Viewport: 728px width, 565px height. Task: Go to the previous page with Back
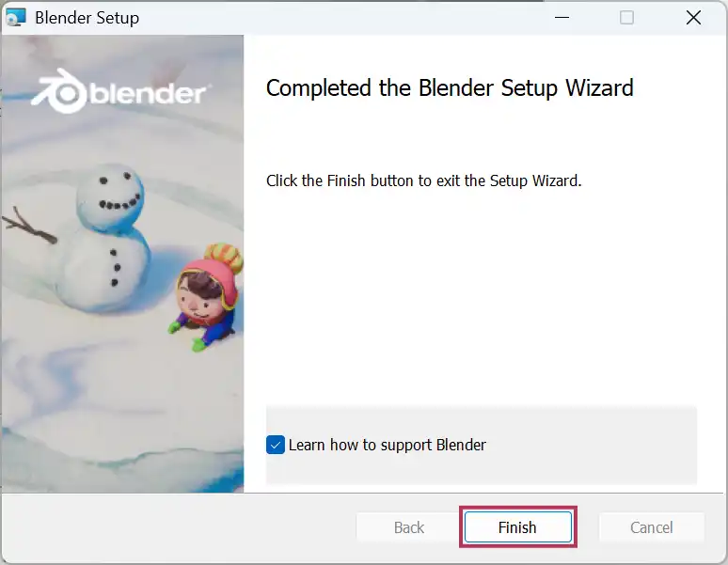pyautogui.click(x=409, y=527)
